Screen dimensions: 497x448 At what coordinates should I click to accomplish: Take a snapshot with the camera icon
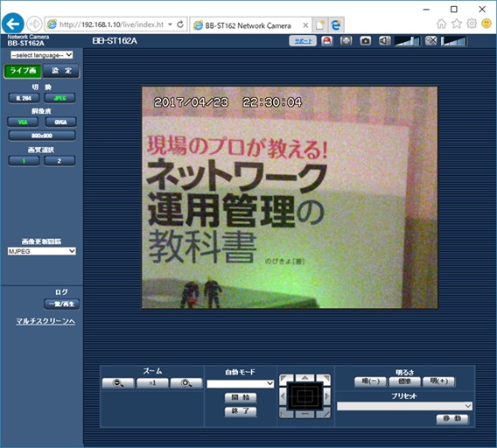(365, 41)
